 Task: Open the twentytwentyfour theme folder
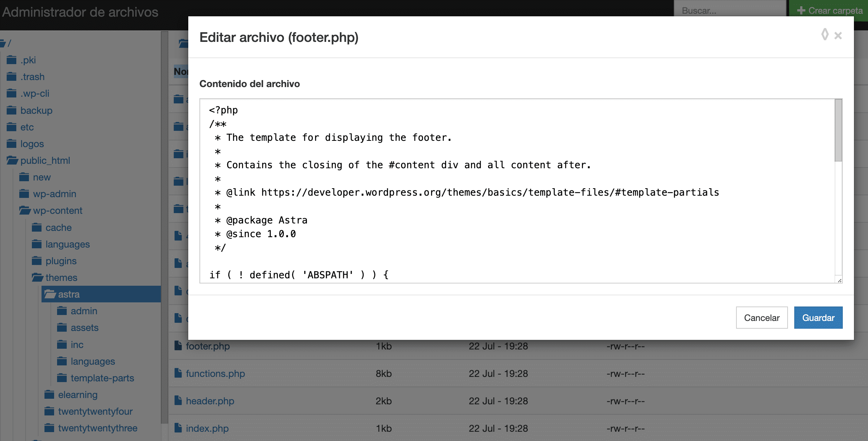point(95,411)
